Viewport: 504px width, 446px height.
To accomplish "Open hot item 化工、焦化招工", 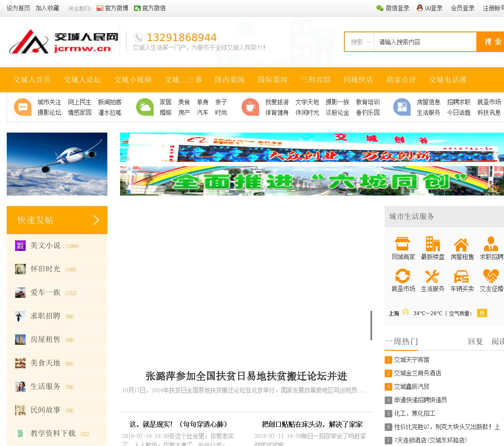I will (415, 413).
